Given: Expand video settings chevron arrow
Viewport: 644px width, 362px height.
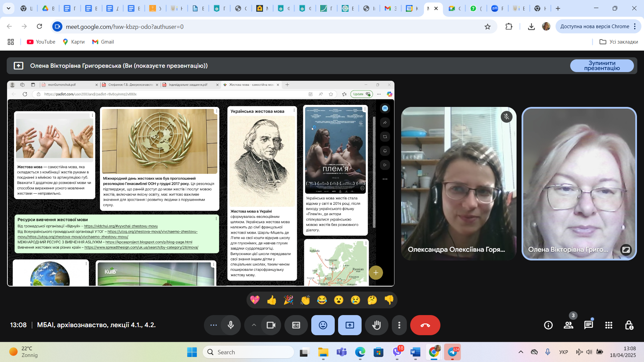Looking at the screenshot, I should [254, 325].
